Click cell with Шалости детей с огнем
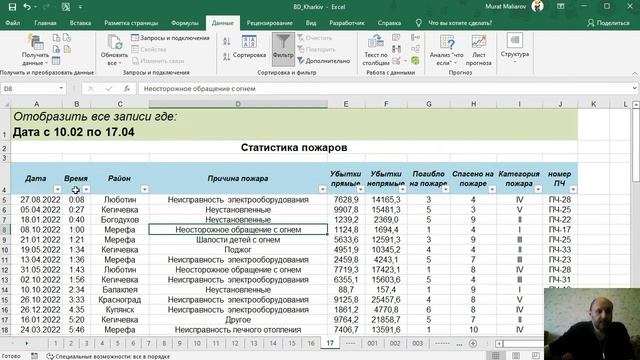 click(x=238, y=240)
